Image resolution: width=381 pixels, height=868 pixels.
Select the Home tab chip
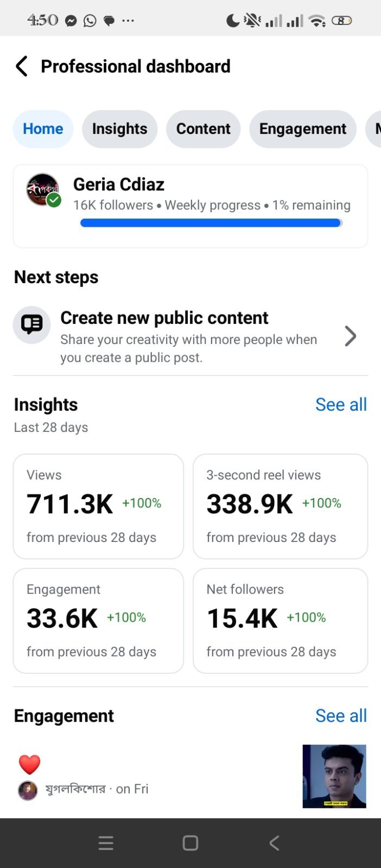43,129
